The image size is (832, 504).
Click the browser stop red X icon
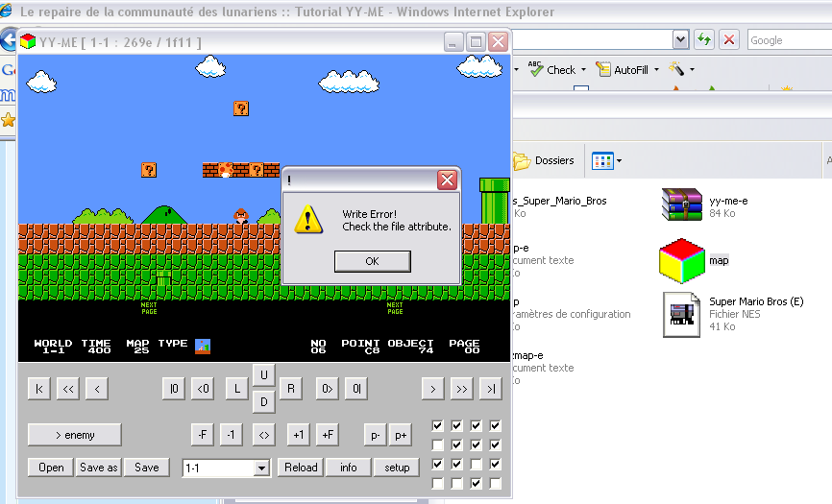(729, 39)
